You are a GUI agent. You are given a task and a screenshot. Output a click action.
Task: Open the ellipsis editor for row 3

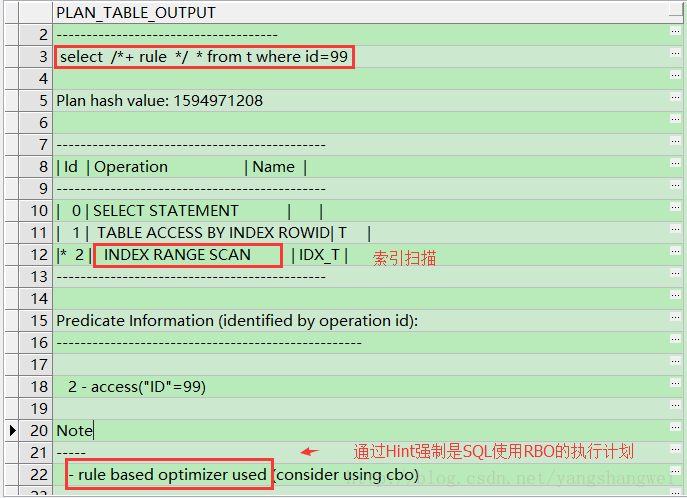[x=676, y=55]
